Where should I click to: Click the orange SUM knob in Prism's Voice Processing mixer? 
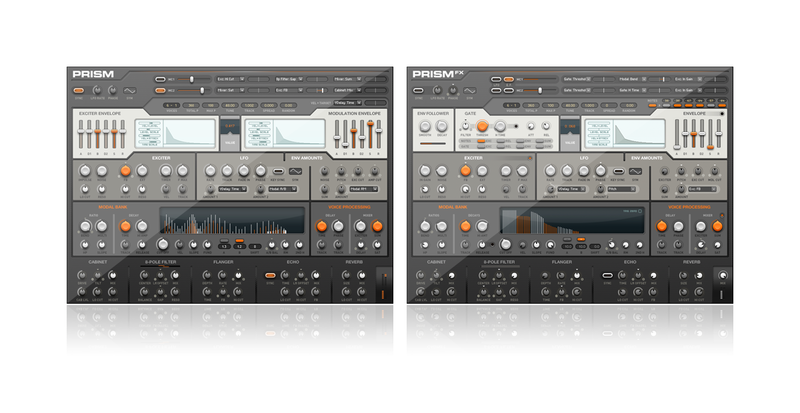coord(378,226)
